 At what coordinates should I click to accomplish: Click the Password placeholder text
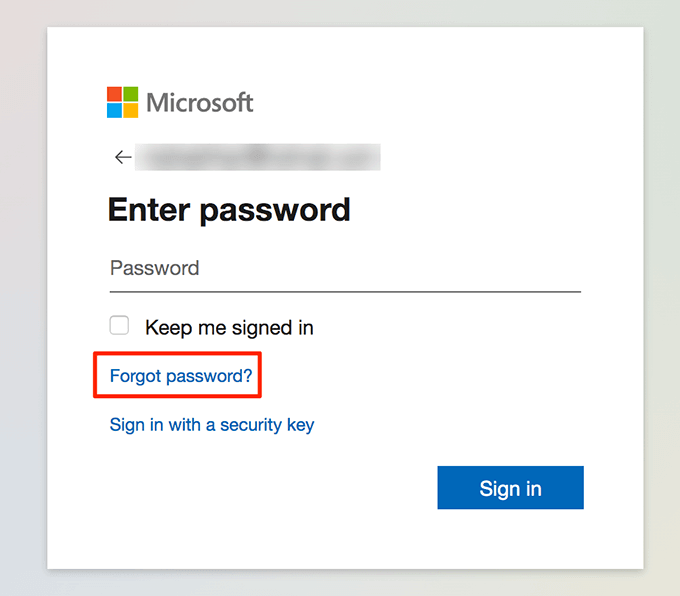pyautogui.click(x=155, y=268)
